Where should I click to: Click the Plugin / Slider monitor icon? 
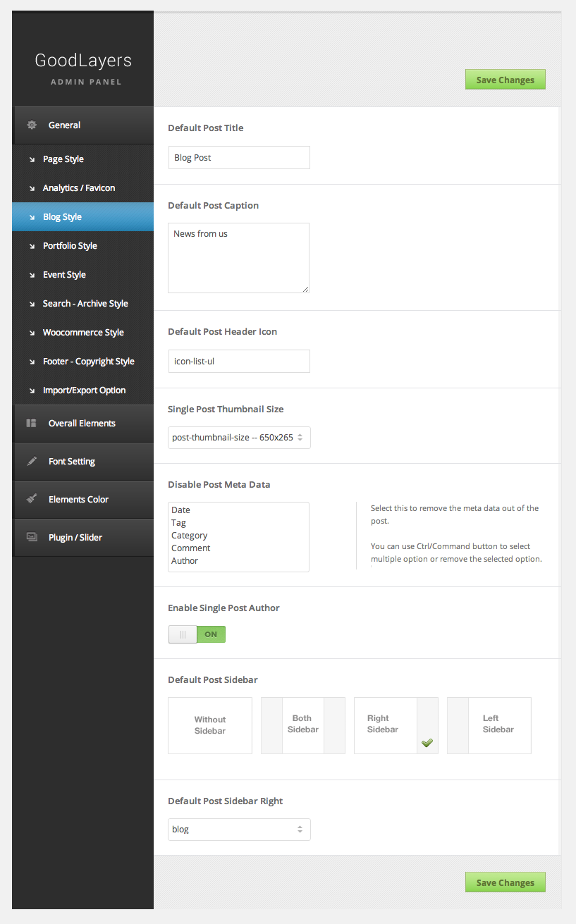[32, 537]
